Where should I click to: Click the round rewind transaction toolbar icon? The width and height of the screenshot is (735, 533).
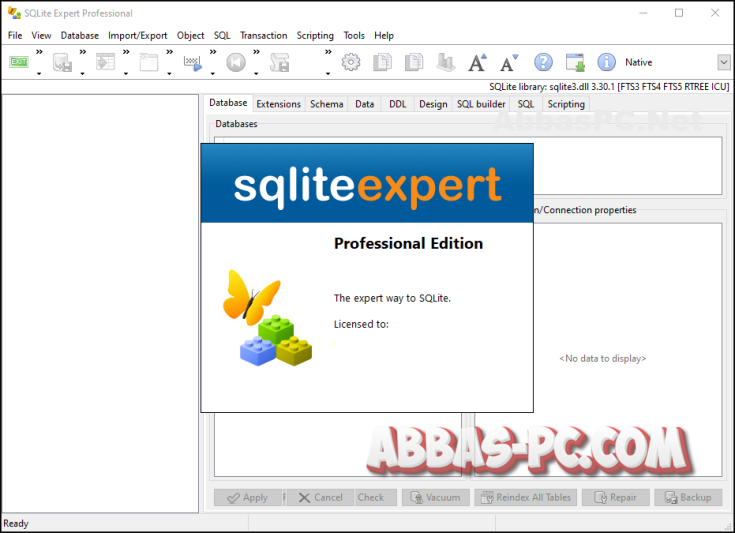pos(236,62)
